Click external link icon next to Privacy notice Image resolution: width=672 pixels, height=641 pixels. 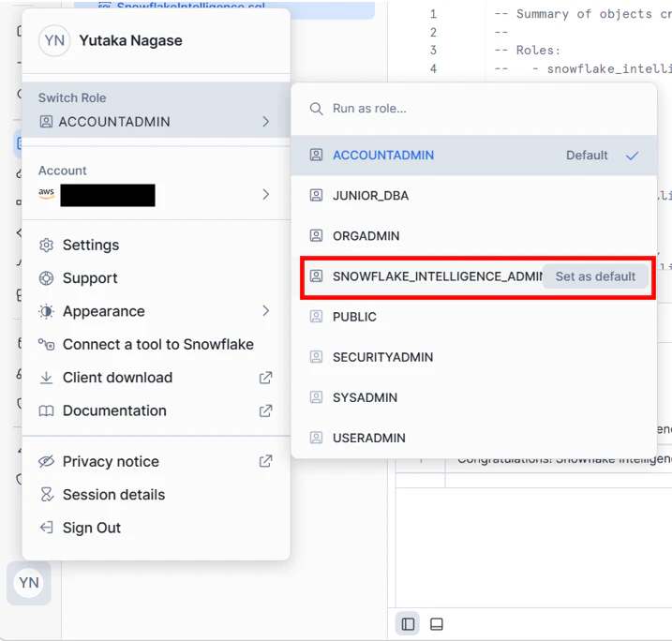(x=266, y=461)
